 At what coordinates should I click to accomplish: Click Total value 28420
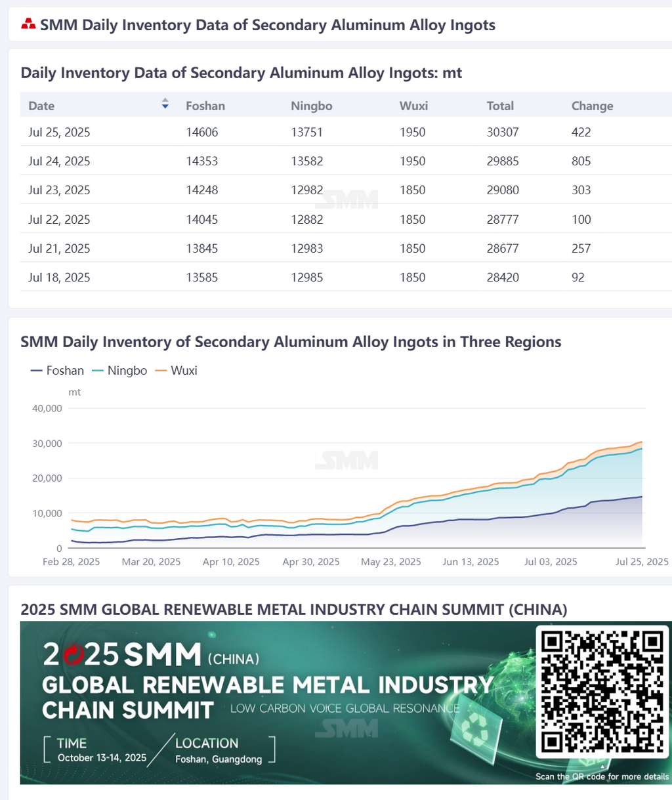point(503,277)
